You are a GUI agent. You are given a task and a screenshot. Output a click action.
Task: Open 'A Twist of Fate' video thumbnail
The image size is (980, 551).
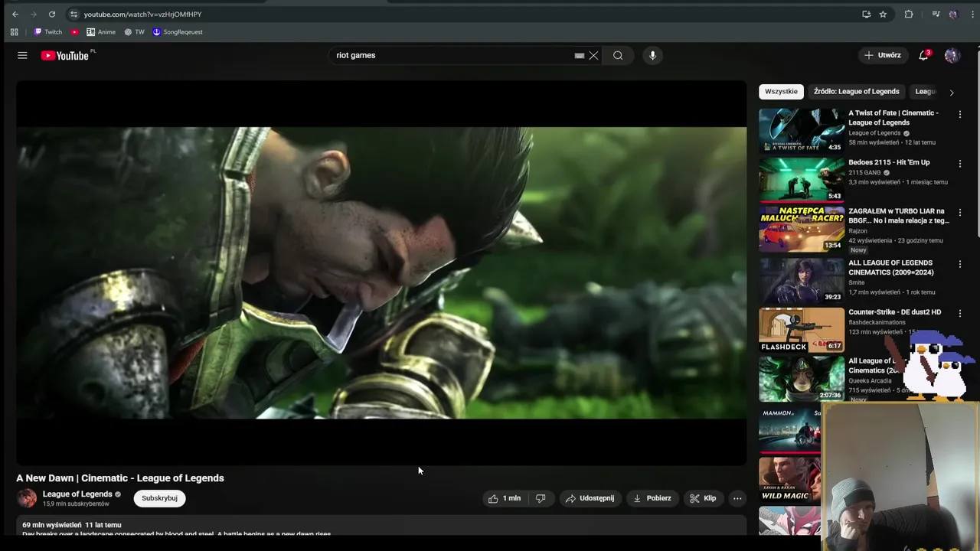click(x=802, y=129)
